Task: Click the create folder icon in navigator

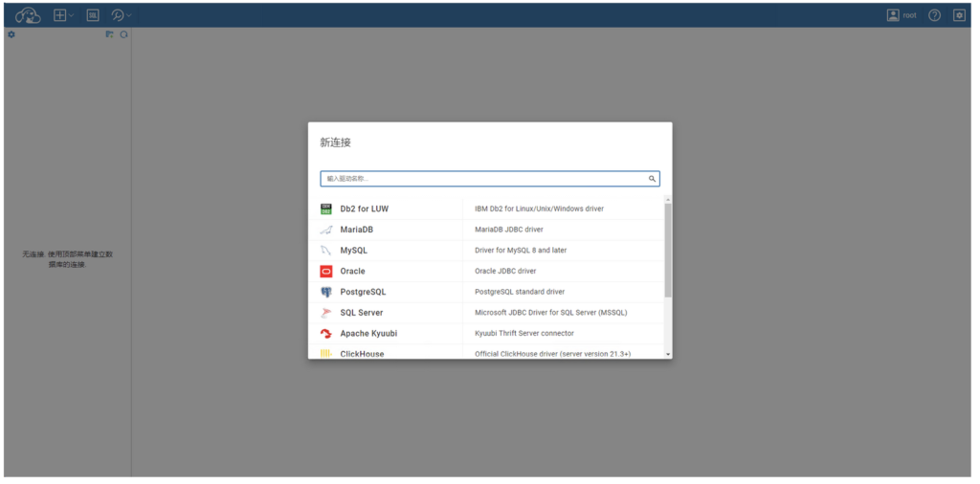Action: [x=109, y=34]
